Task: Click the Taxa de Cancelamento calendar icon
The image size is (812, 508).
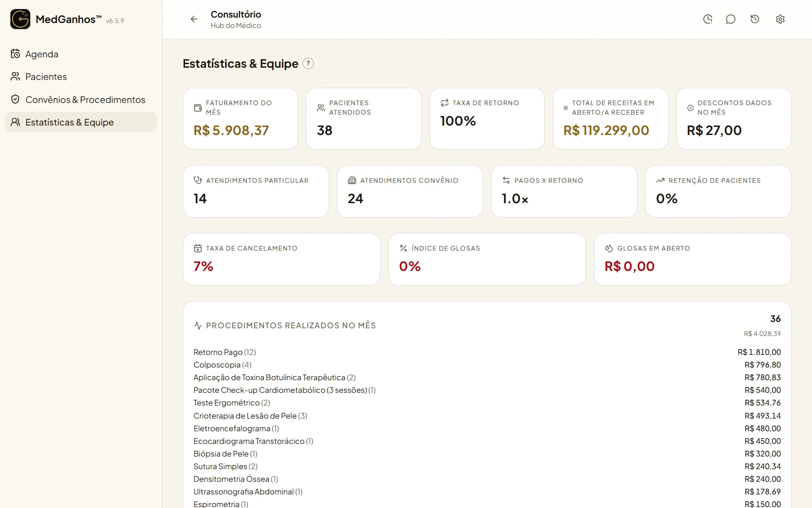Action: [198, 248]
